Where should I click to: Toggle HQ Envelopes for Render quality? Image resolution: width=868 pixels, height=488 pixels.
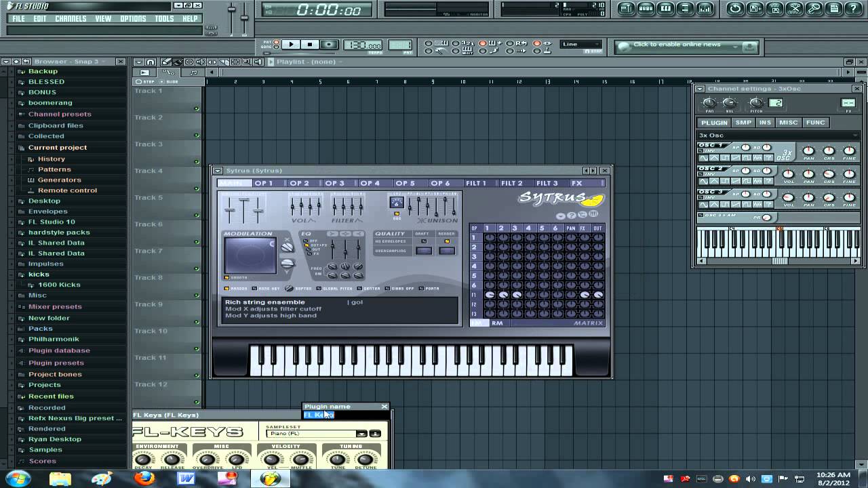[447, 241]
